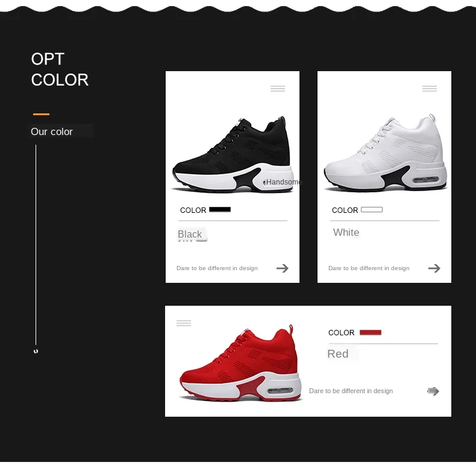This screenshot has height=474, width=476.
Task: Click the orange dash under OPT COLOR
Action: pyautogui.click(x=41, y=114)
